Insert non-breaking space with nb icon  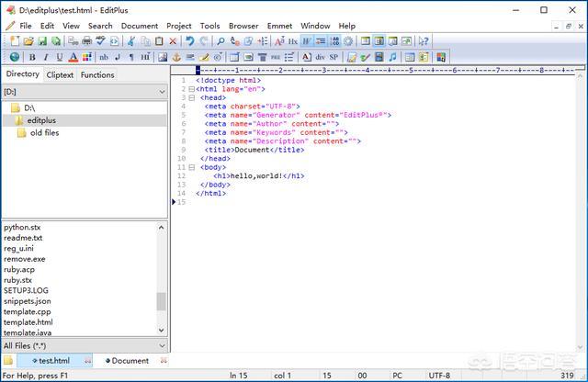[104, 57]
